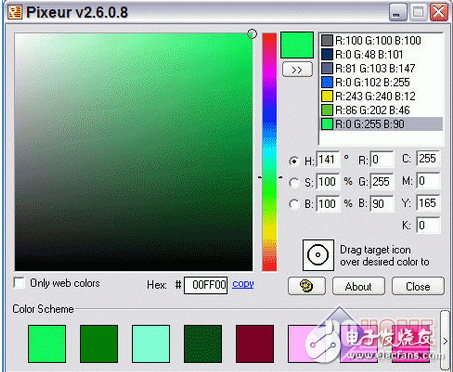453x372 pixels.
Task: Click the color scheme scroll right arrow
Action: (x=445, y=341)
